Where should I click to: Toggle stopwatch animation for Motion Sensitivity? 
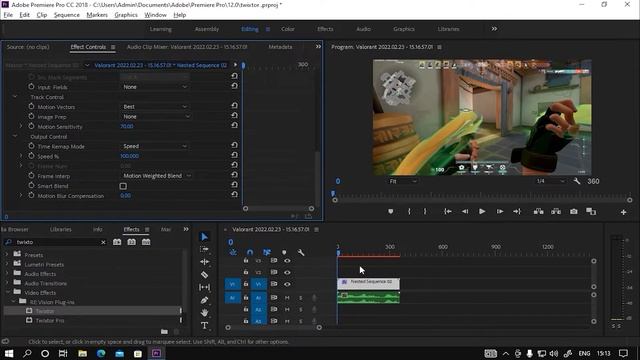31,126
